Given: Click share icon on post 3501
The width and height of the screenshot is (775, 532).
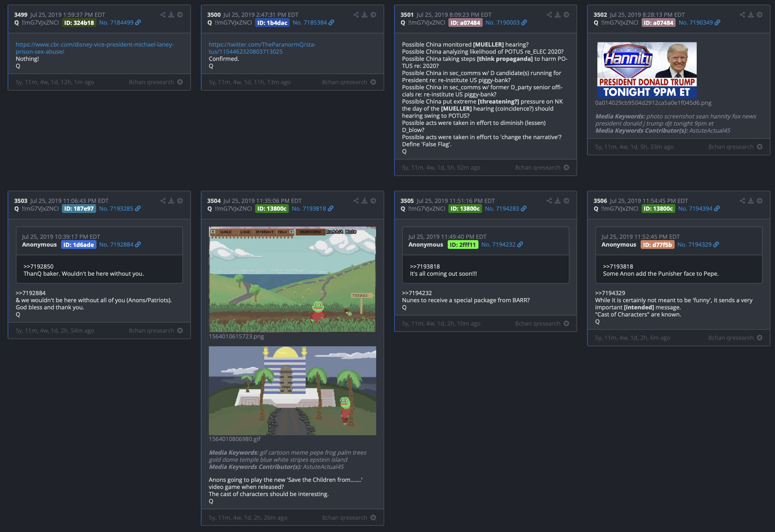Looking at the screenshot, I should pos(549,15).
